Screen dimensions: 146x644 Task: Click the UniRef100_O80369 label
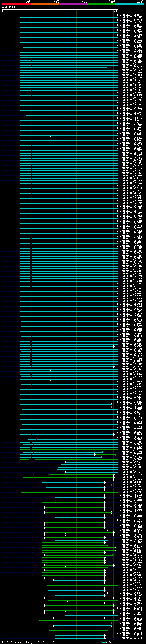click(131, 497)
